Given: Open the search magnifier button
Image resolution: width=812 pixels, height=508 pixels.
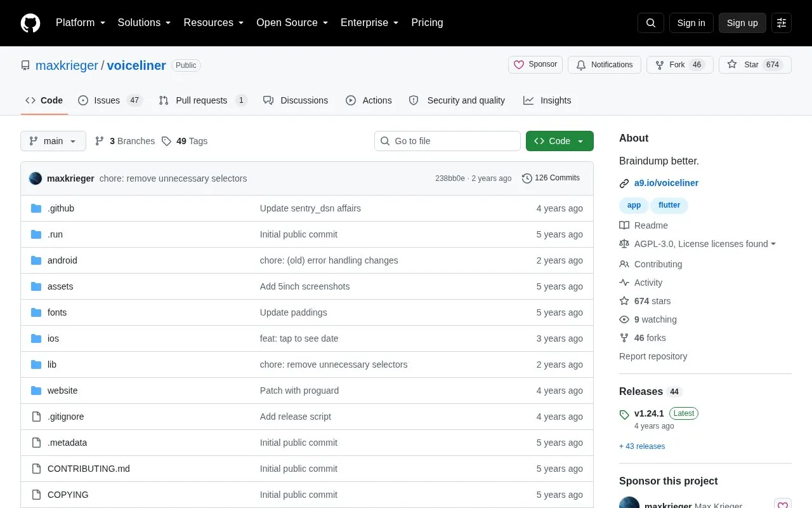Looking at the screenshot, I should pos(651,23).
